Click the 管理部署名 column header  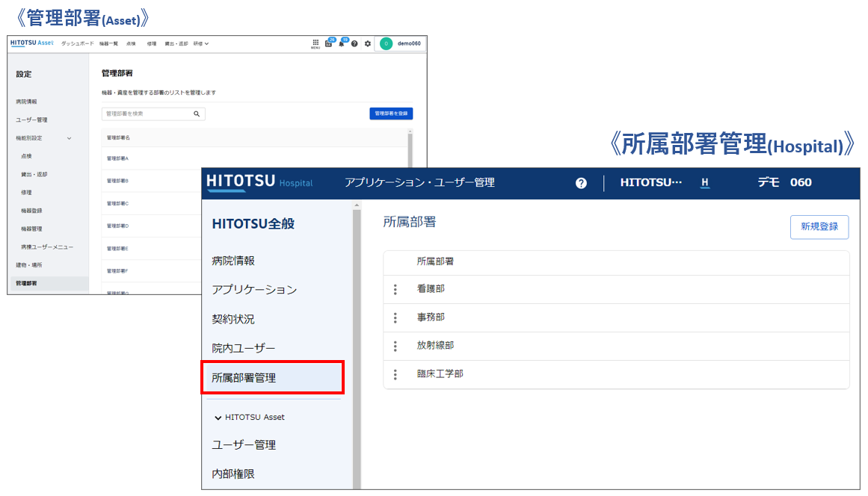(x=118, y=137)
